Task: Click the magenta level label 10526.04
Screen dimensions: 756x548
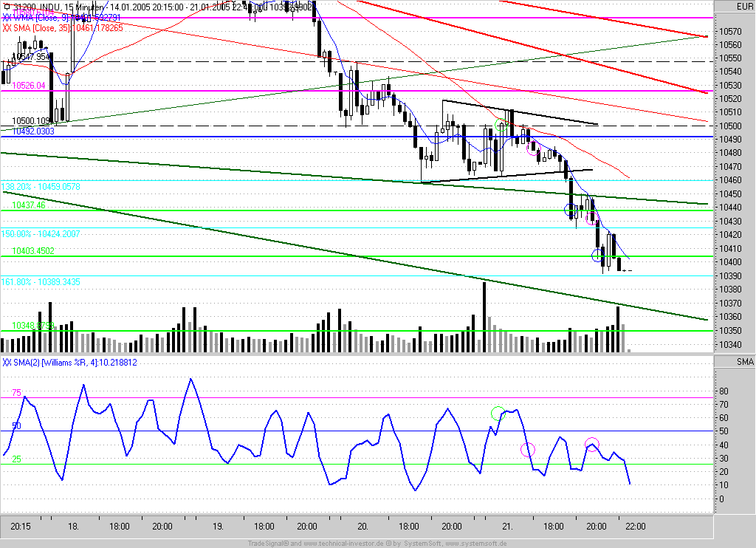Action: pyautogui.click(x=29, y=86)
